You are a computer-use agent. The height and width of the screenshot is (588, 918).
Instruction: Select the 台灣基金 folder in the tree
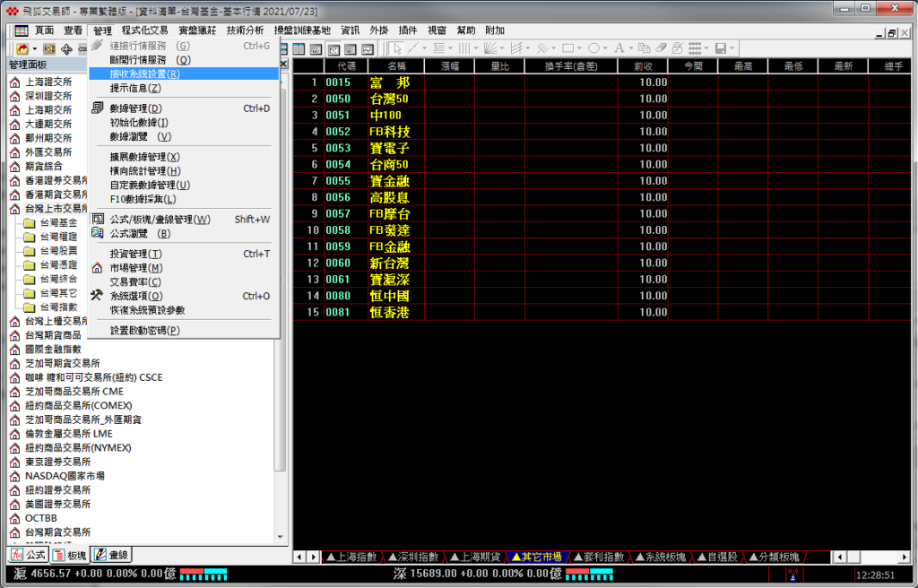58,222
